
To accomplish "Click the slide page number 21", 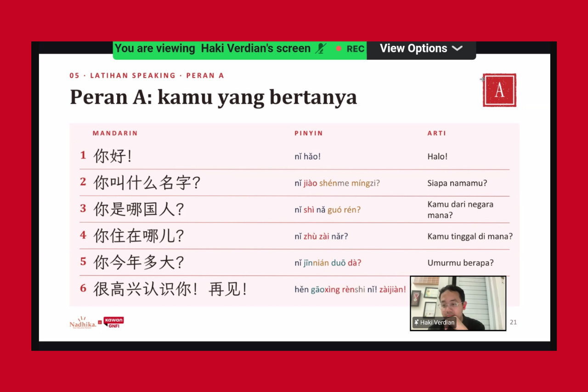I will (x=513, y=322).
